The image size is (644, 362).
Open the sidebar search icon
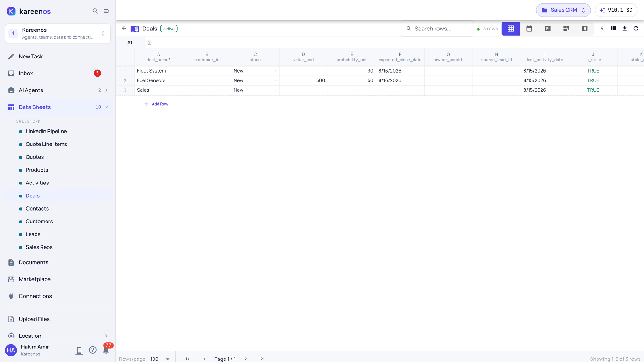pyautogui.click(x=95, y=11)
